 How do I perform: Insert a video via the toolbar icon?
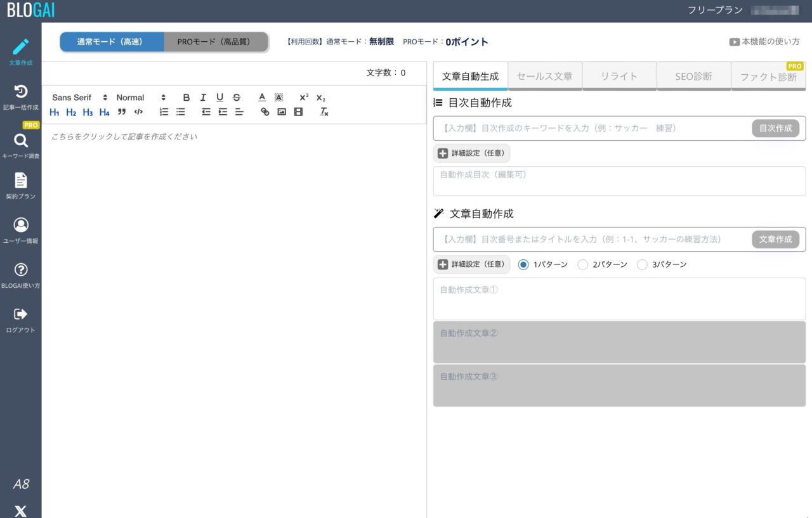click(x=298, y=112)
